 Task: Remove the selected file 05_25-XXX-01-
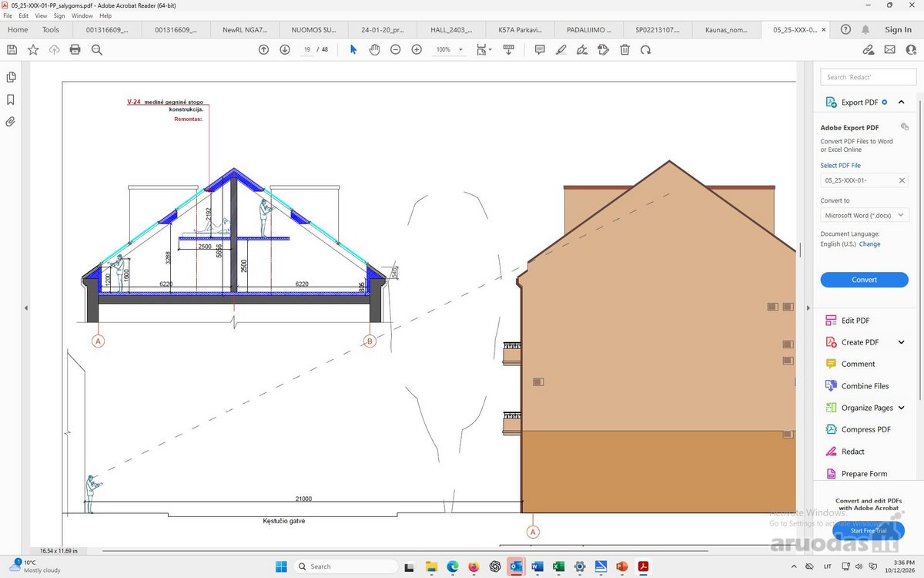(x=902, y=180)
